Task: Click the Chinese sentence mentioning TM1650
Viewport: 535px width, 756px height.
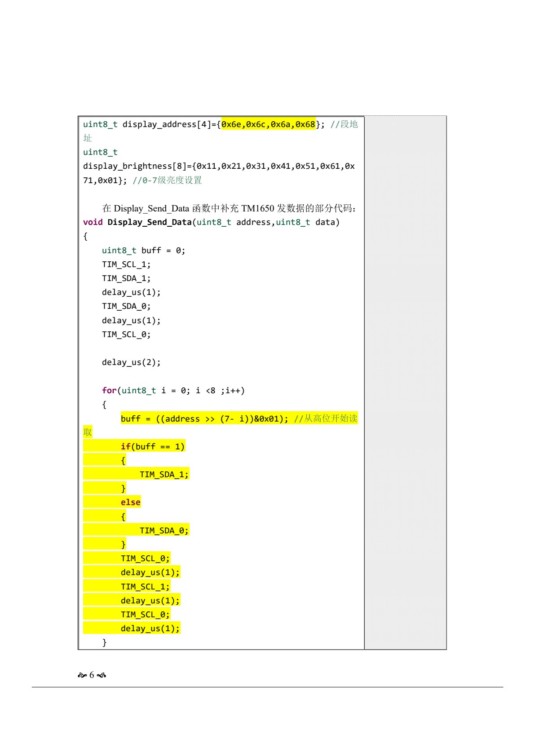Action: (229, 208)
